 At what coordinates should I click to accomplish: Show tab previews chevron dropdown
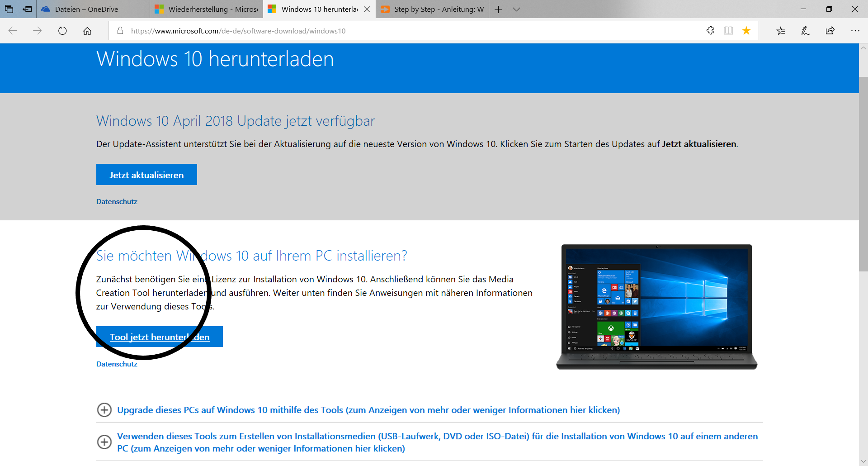pos(516,9)
